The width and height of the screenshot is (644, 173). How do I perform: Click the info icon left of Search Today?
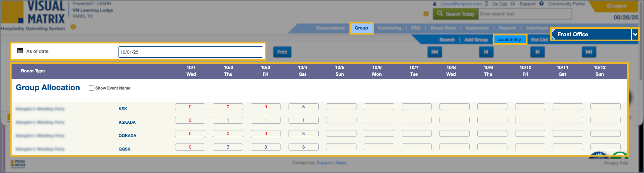click(426, 14)
